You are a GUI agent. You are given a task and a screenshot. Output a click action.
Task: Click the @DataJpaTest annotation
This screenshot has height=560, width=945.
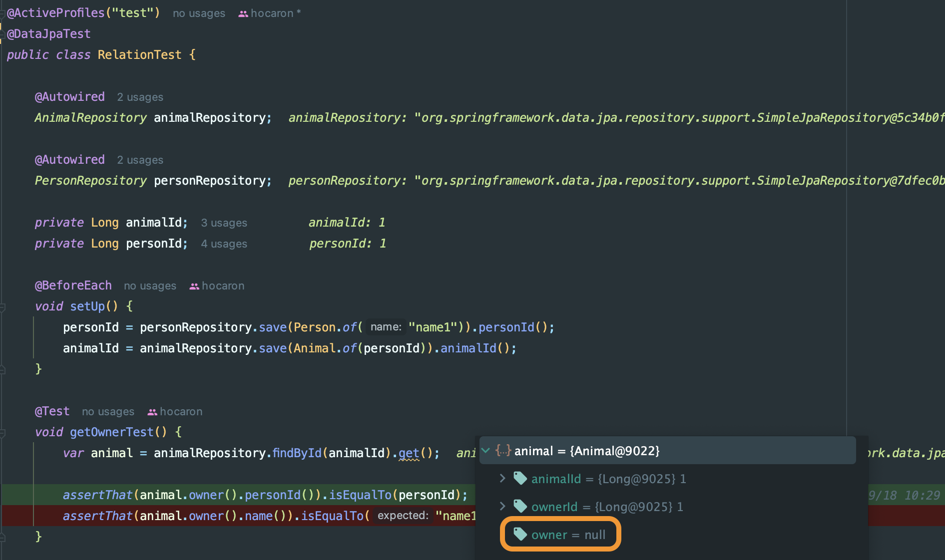click(x=48, y=33)
